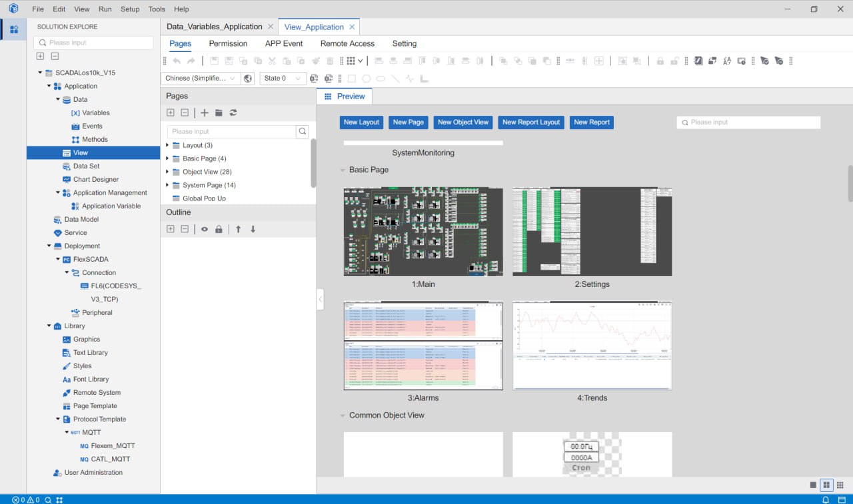Click the New Layout button
Viewport: 853px width, 504px height.
click(x=361, y=123)
